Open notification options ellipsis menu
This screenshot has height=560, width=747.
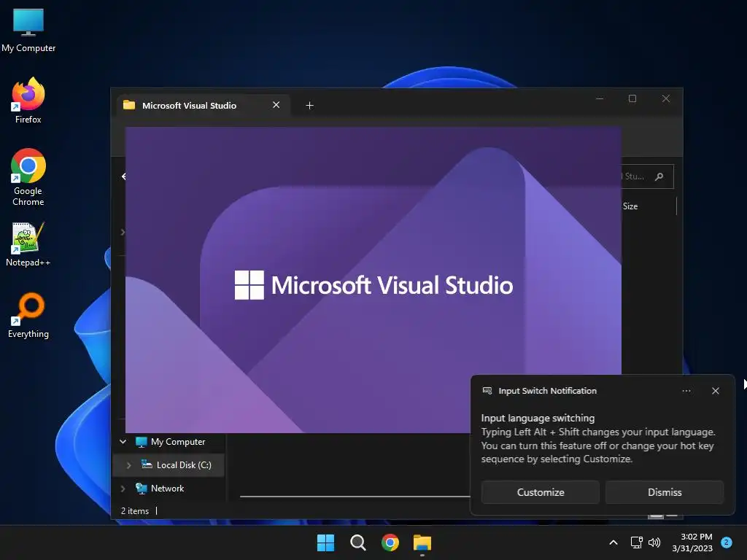tap(686, 391)
